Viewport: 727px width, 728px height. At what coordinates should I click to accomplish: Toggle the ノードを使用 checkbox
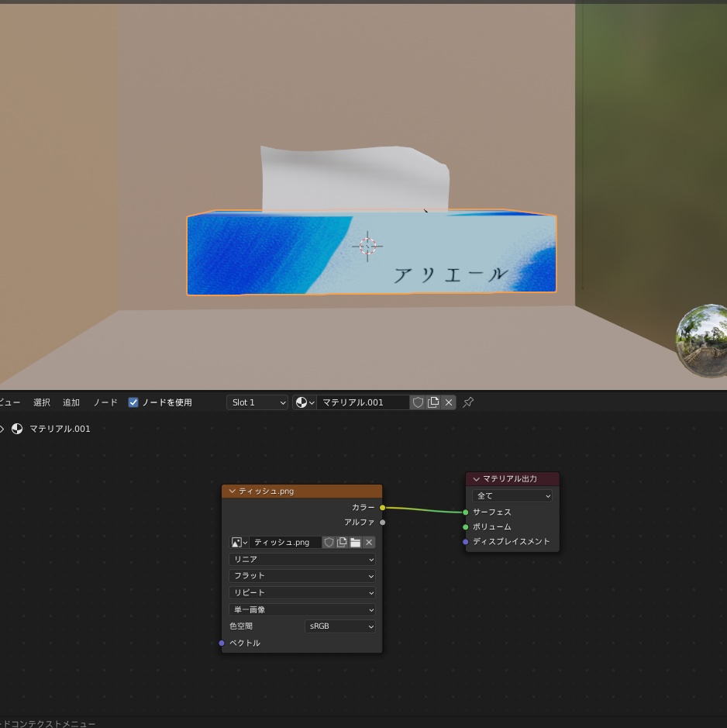133,402
